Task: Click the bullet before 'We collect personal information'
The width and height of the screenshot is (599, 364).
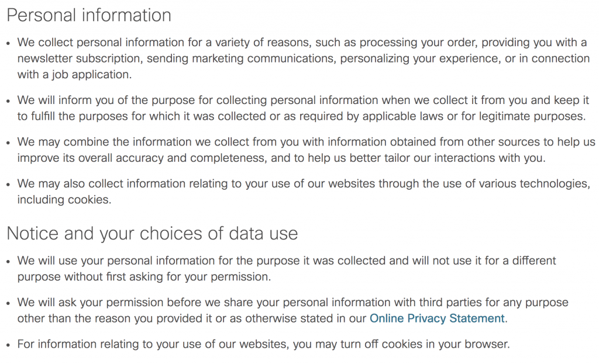Action: [9, 43]
